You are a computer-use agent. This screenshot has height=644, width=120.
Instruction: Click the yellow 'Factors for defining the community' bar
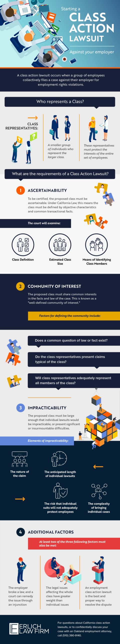click(74, 316)
